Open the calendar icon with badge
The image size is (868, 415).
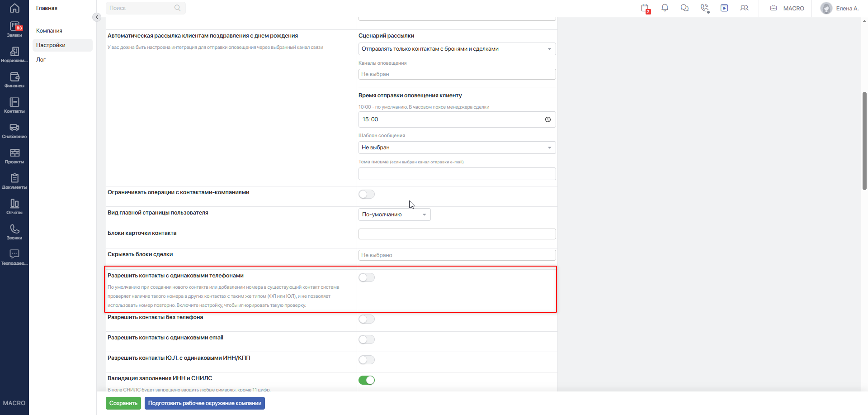click(645, 8)
